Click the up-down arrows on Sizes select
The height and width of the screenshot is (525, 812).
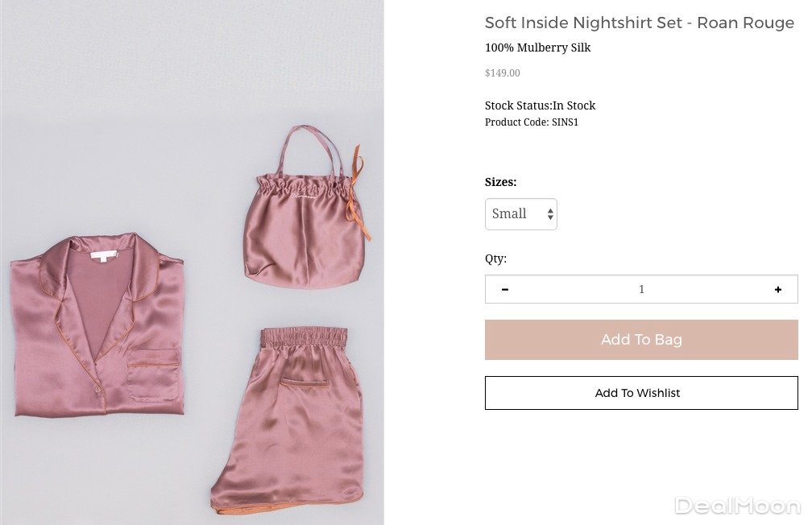[x=550, y=214]
